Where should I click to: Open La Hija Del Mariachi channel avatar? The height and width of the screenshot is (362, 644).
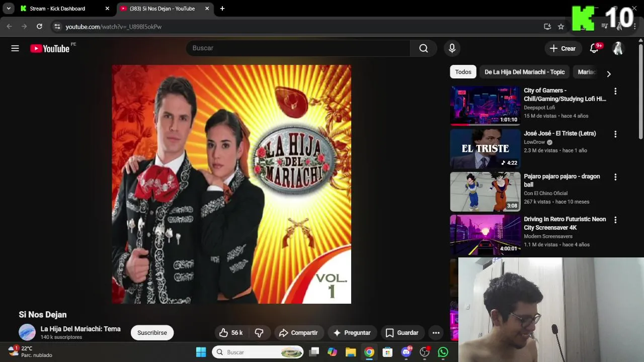(x=27, y=332)
